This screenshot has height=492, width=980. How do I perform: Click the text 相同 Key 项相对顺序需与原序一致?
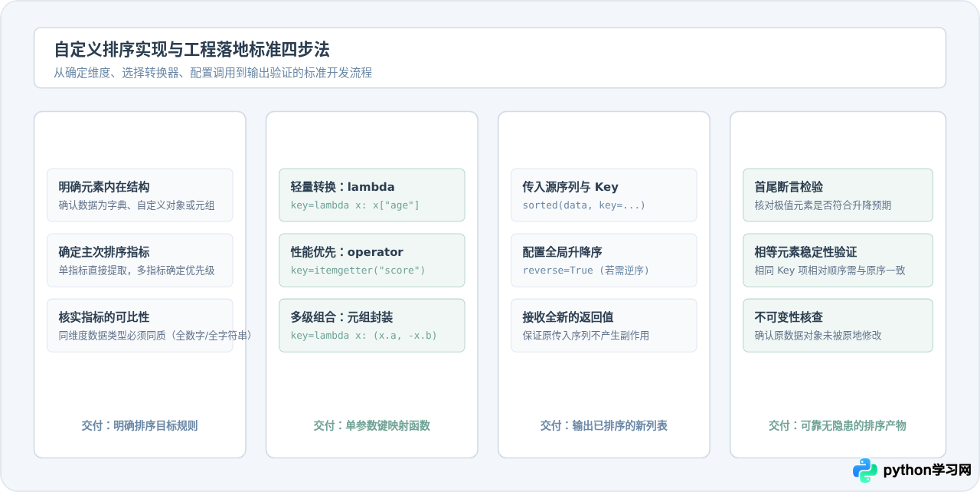[x=829, y=271]
